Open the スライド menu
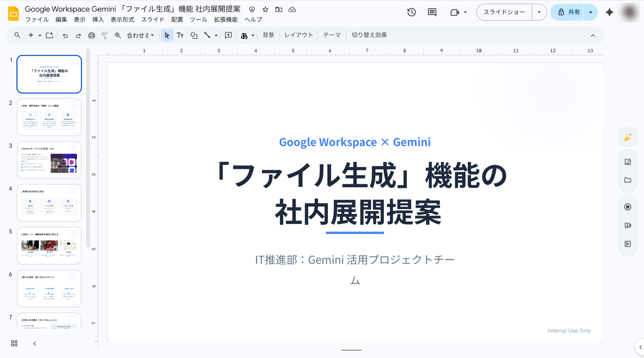Screen dimensions: 644x358 click(153, 20)
